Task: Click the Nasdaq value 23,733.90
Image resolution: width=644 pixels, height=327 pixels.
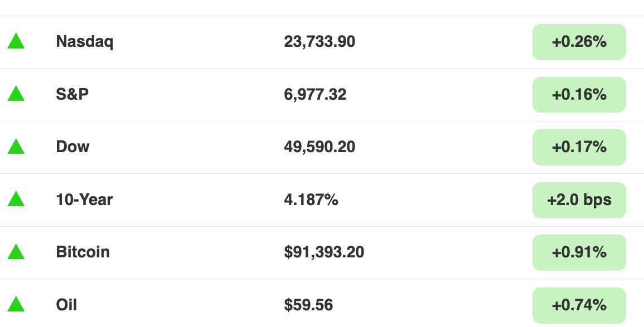Action: (319, 41)
